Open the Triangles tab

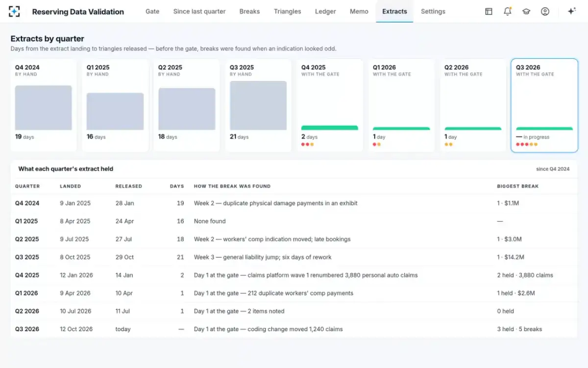point(288,11)
